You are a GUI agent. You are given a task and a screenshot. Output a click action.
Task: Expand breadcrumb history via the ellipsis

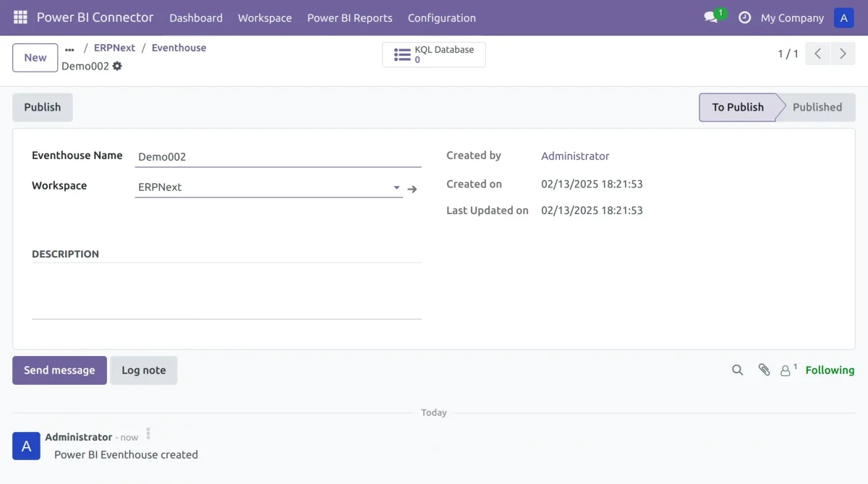[69, 48]
